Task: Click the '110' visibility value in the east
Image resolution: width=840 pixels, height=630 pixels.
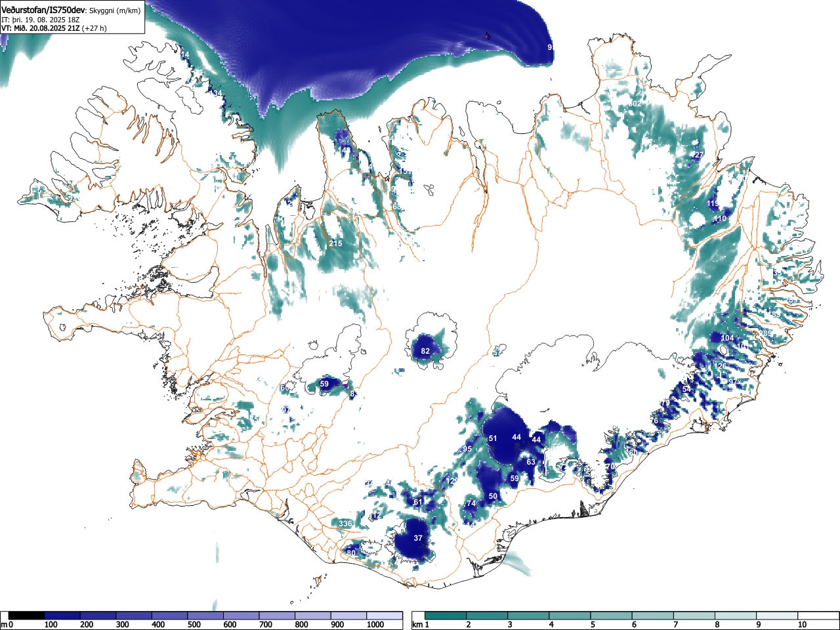Action: tap(720, 219)
